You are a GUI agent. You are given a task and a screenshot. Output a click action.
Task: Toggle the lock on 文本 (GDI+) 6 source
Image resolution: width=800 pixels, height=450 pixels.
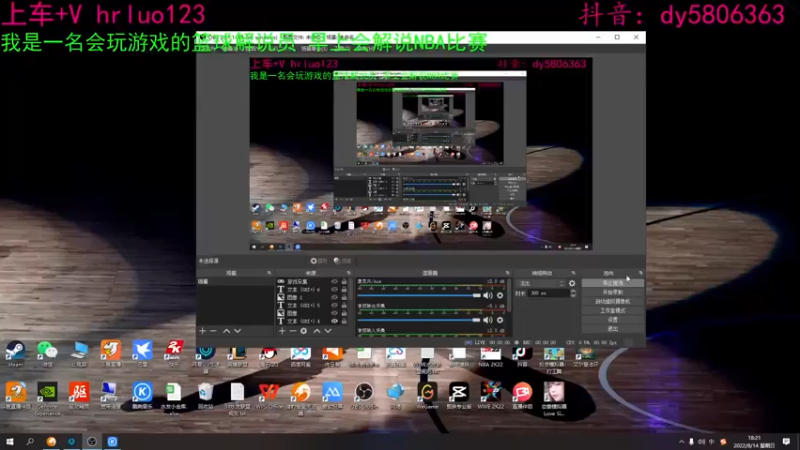click(x=344, y=289)
